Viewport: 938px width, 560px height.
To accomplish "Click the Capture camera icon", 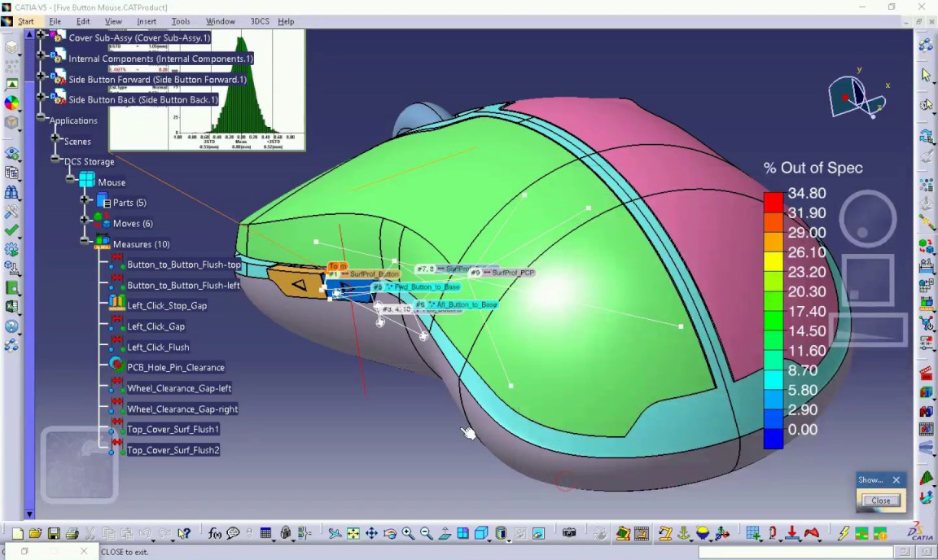I will point(569,533).
